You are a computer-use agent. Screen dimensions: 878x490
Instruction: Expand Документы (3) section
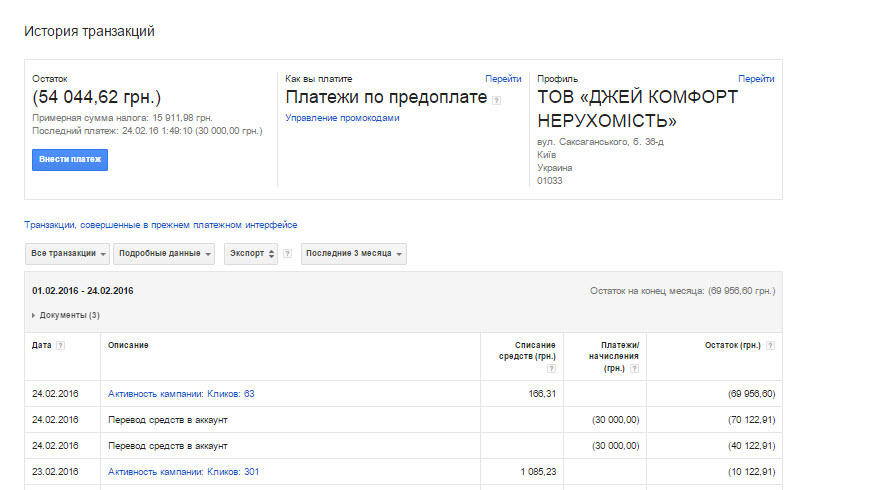click(x=66, y=315)
